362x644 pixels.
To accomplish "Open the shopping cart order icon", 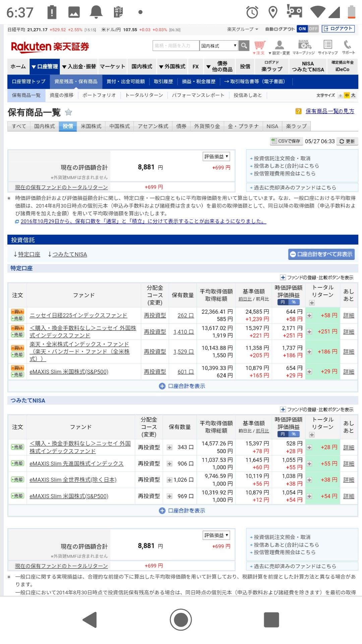I will (x=259, y=48).
